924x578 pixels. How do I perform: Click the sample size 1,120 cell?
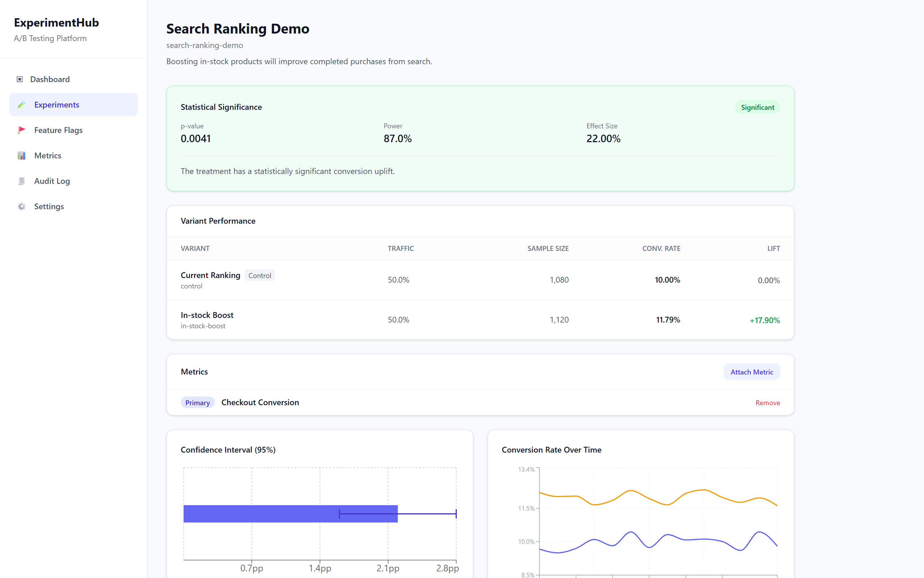point(559,320)
